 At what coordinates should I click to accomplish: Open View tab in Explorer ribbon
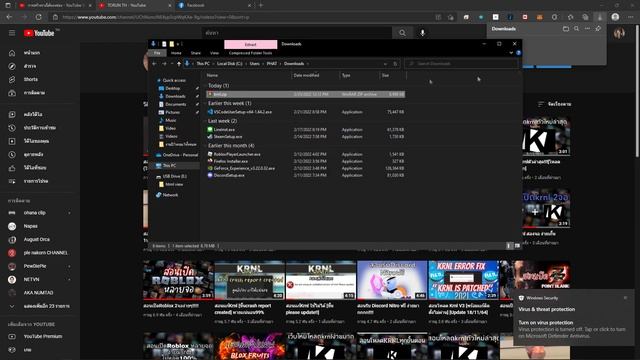click(x=214, y=53)
